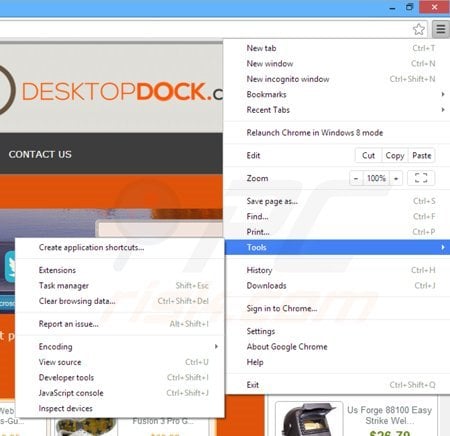Open Task manager from submenu
The image size is (450, 436).
pos(120,286)
